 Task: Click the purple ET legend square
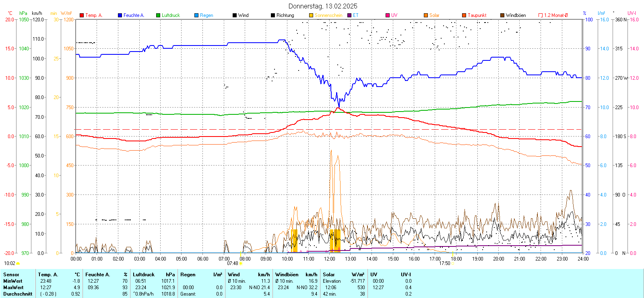349,15
